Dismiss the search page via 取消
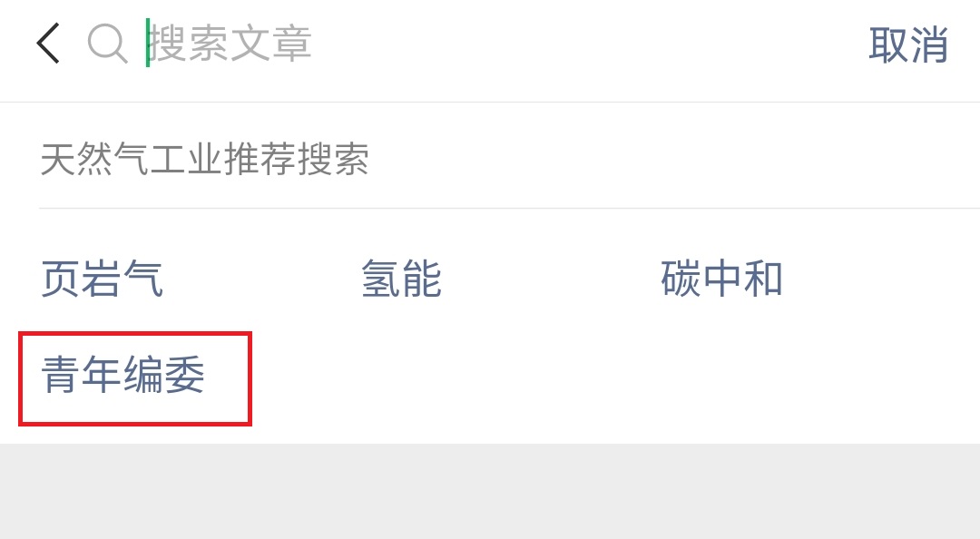This screenshot has width=980, height=539. [x=908, y=44]
